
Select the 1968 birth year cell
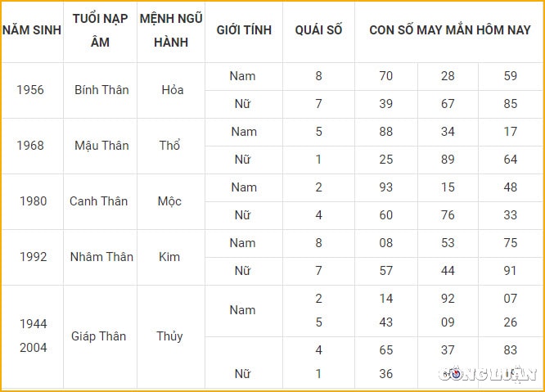tap(30, 146)
